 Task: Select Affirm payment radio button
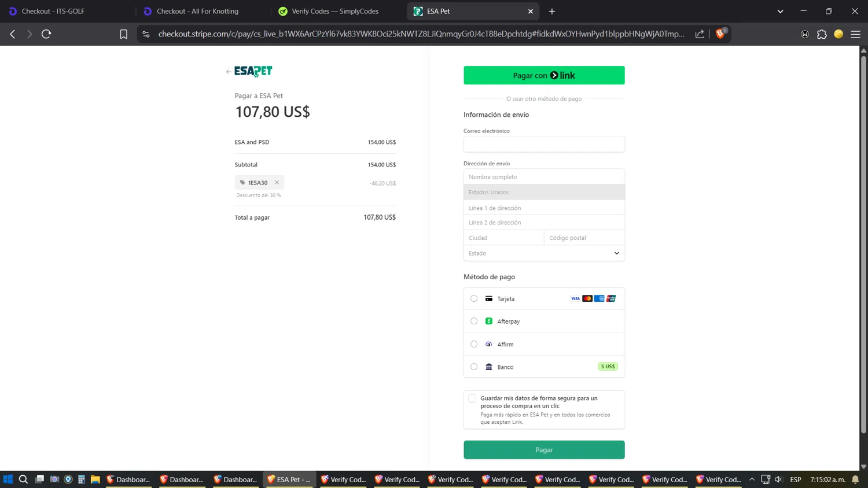click(474, 344)
